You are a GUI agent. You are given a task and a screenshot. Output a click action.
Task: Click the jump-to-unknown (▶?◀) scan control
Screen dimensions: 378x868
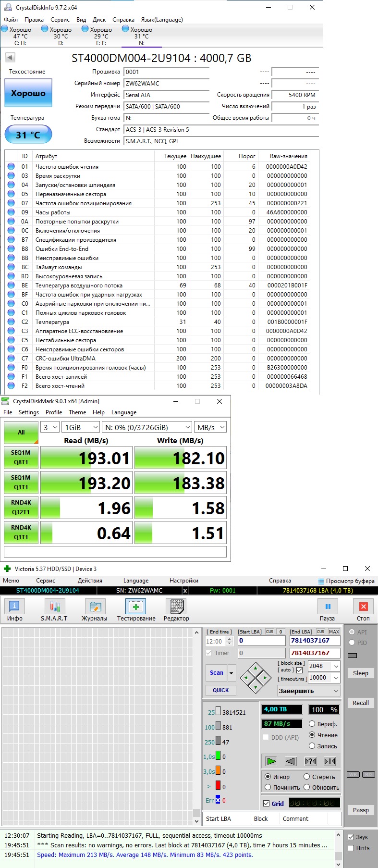[x=311, y=761]
